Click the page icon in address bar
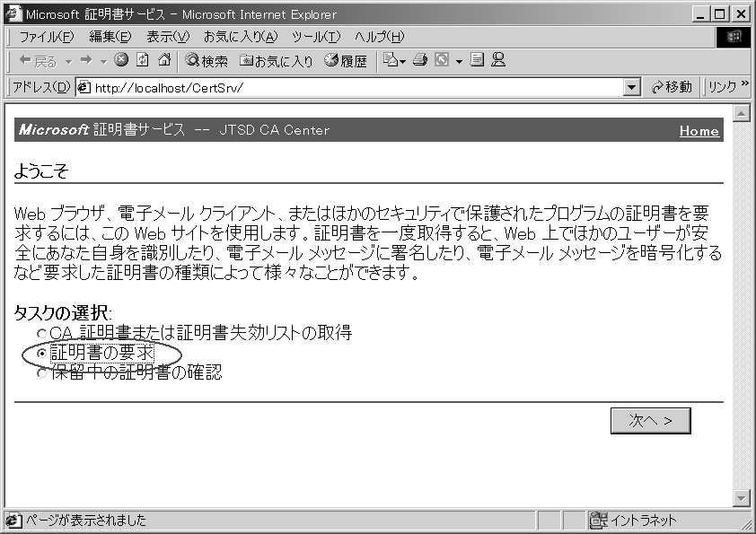 pos(84,87)
